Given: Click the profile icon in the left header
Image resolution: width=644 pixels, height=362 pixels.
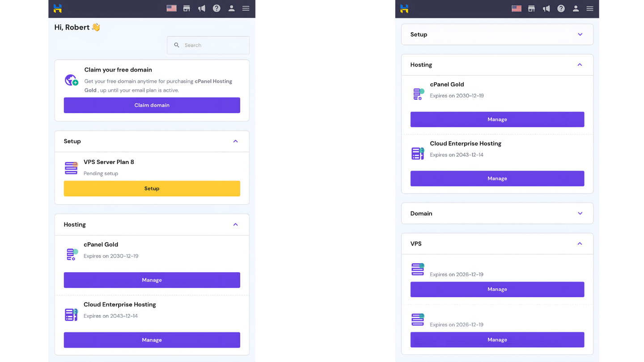Looking at the screenshot, I should click(231, 8).
